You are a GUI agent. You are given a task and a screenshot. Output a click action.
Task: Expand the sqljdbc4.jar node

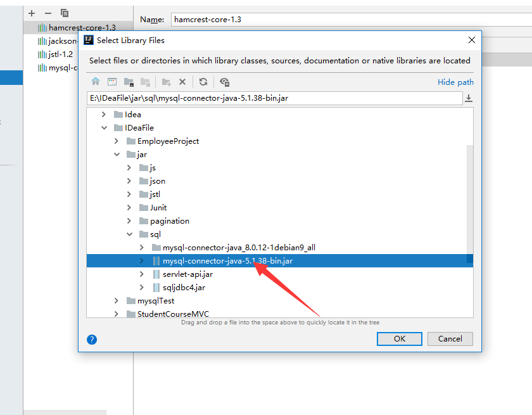pos(141,288)
